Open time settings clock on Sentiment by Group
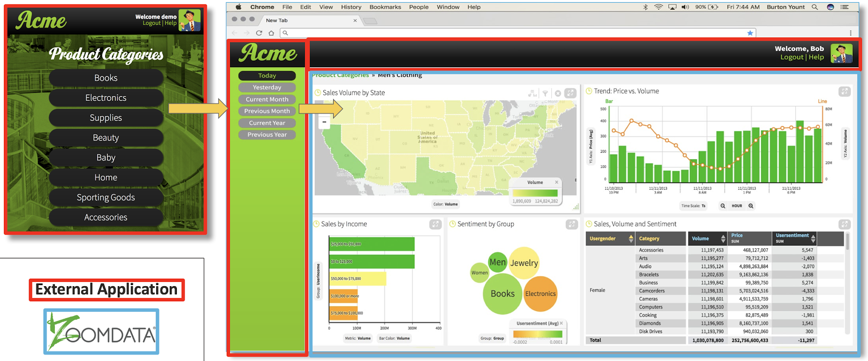This screenshot has width=868, height=361. (453, 224)
